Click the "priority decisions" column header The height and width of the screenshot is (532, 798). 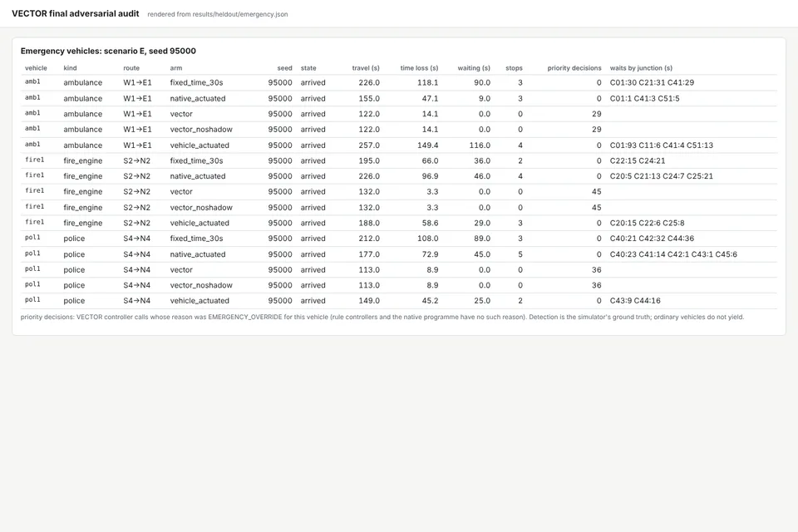(574, 67)
